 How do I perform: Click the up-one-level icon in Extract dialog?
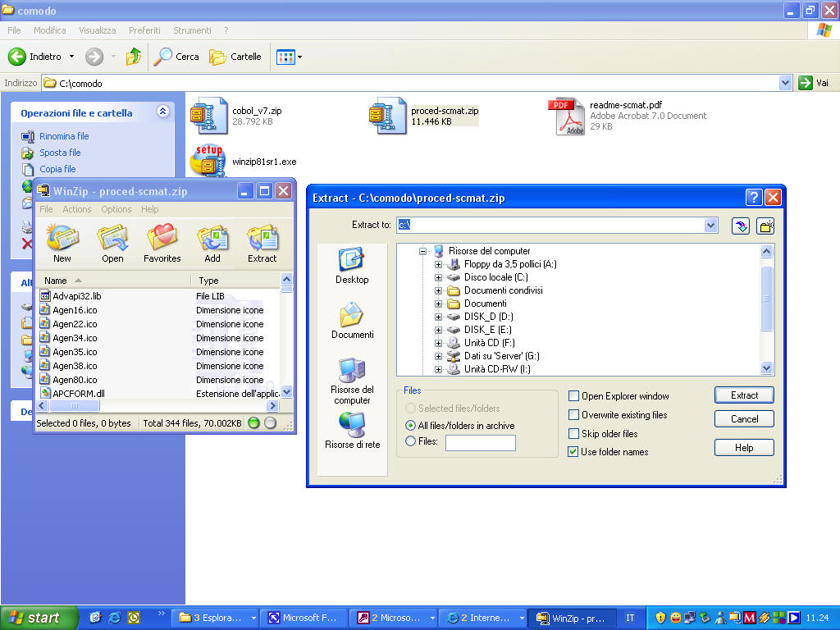click(x=741, y=226)
